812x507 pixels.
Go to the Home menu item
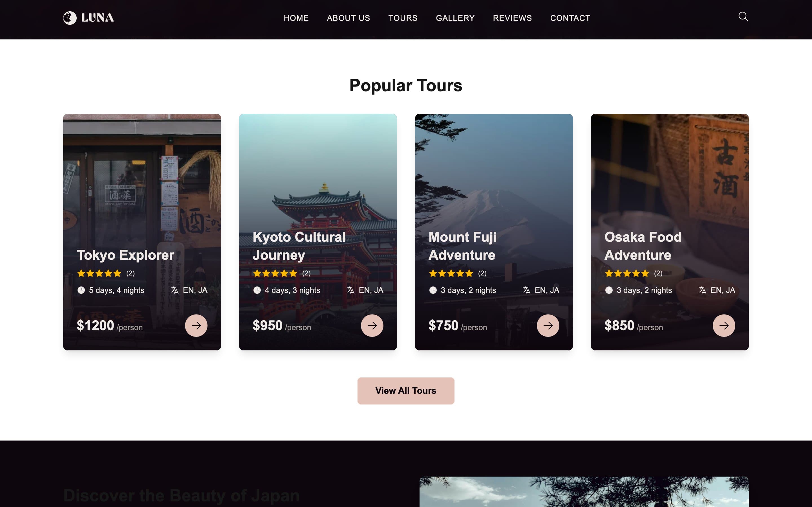click(296, 18)
